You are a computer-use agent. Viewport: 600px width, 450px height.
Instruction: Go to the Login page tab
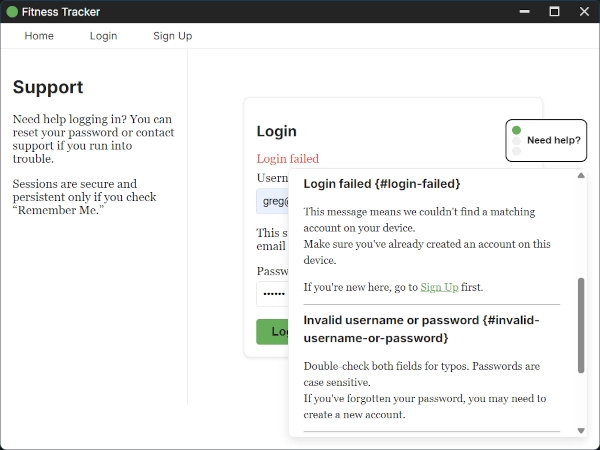[x=103, y=36]
